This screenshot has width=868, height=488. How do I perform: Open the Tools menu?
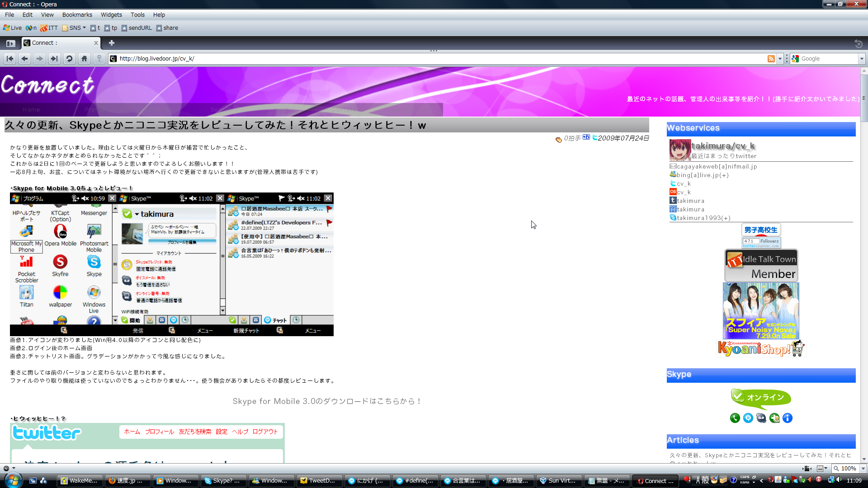click(138, 15)
